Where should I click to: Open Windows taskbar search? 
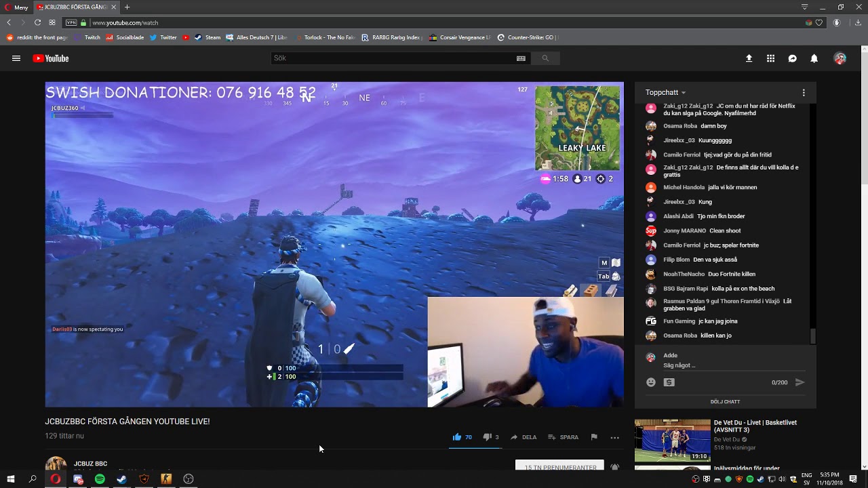click(33, 479)
